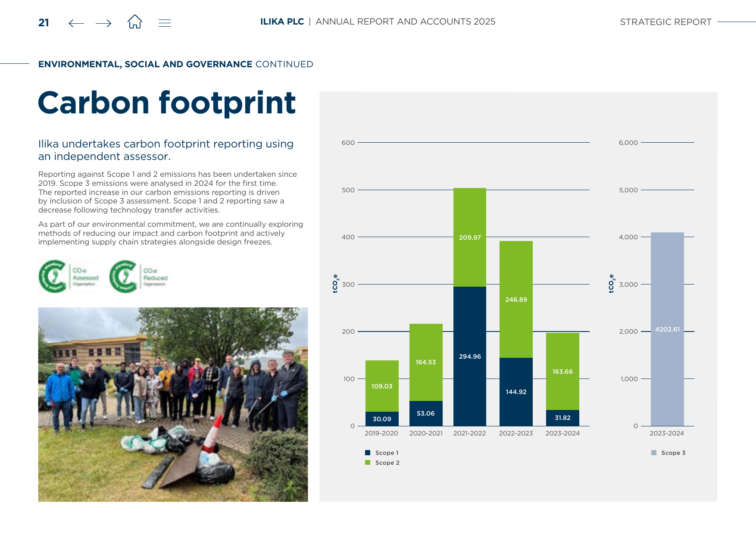Click the Scope 2 legend swatch

pyautogui.click(x=368, y=463)
